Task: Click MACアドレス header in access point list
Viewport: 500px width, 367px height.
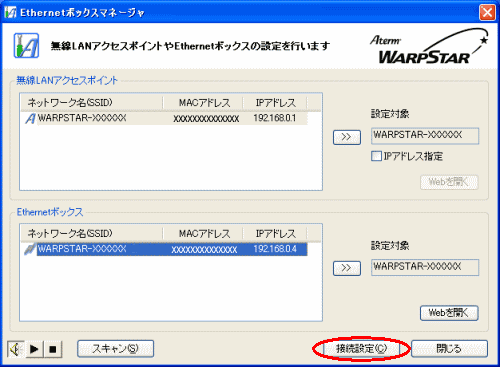Action: tap(203, 103)
